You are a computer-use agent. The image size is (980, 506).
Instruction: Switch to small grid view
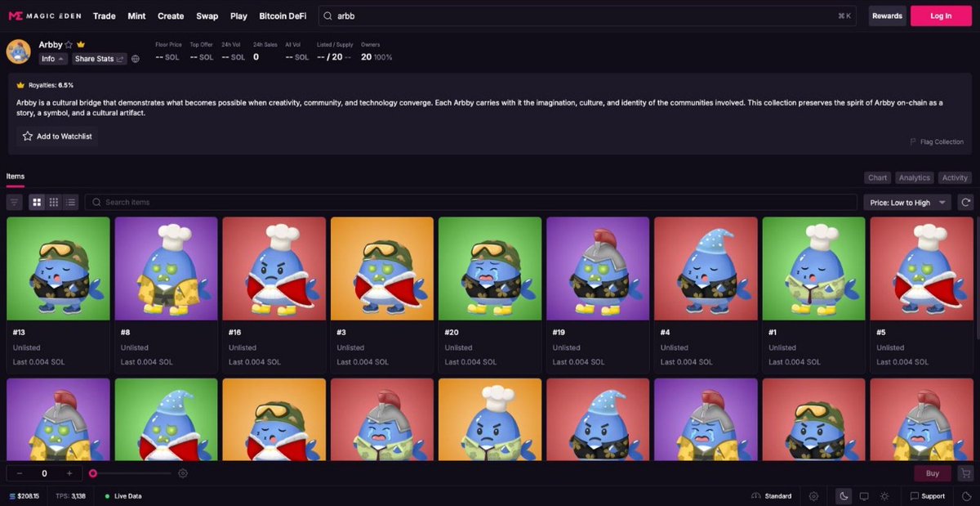point(54,202)
